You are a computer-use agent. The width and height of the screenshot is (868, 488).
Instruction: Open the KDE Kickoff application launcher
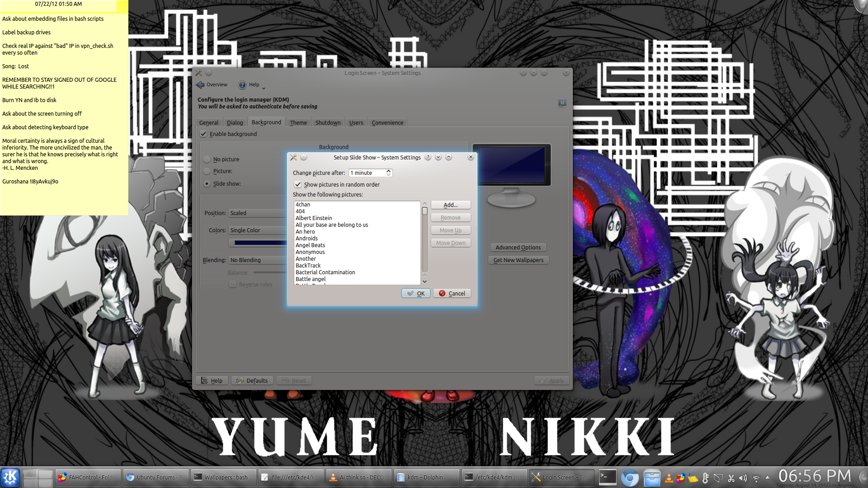click(10, 477)
